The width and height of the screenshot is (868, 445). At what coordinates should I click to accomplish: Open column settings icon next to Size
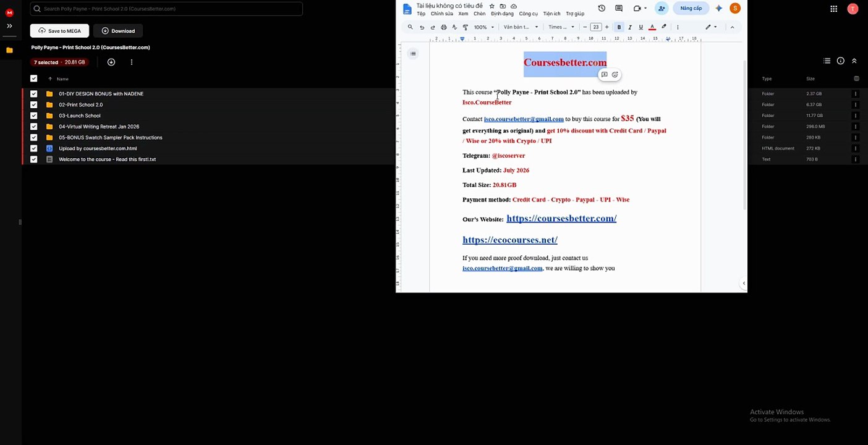click(856, 78)
